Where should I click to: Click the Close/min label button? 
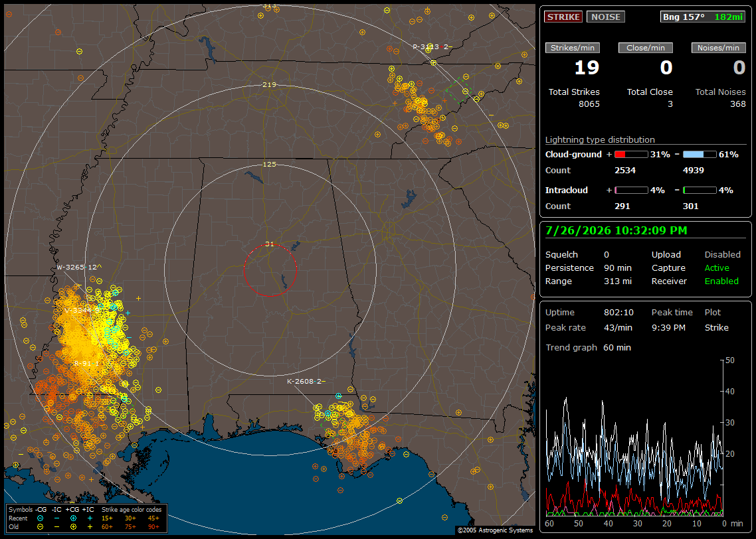pos(646,48)
